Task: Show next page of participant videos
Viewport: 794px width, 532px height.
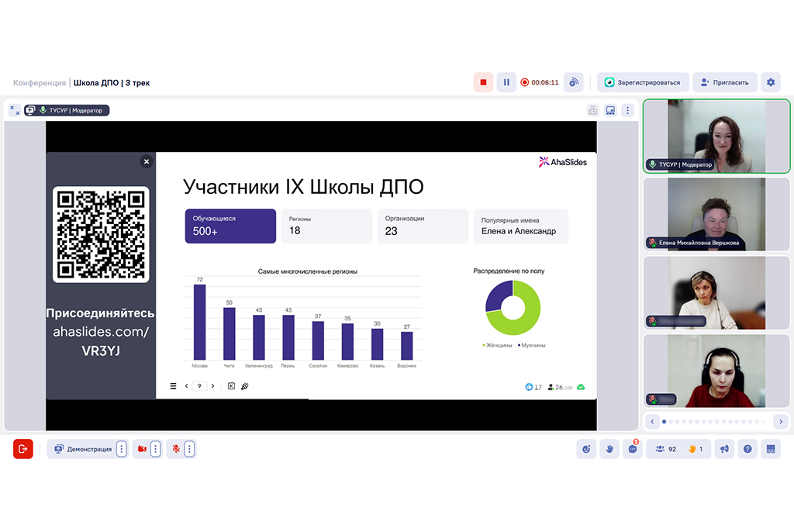Action: tap(781, 421)
